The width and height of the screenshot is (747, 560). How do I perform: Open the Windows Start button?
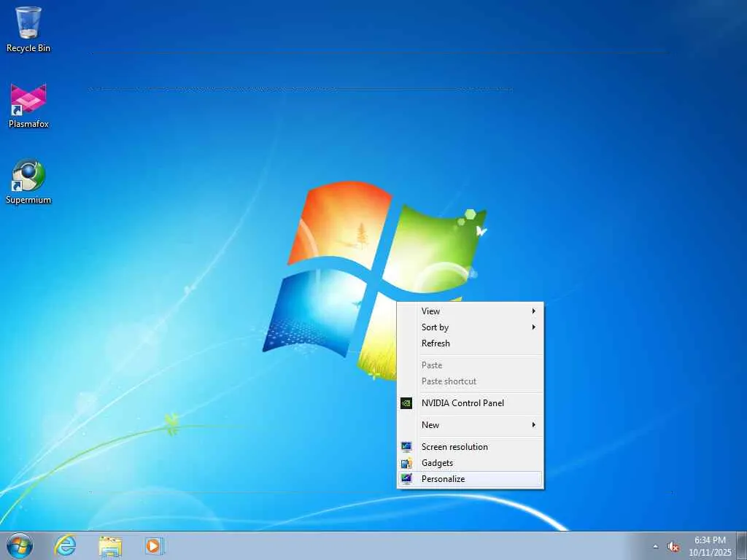coord(20,546)
